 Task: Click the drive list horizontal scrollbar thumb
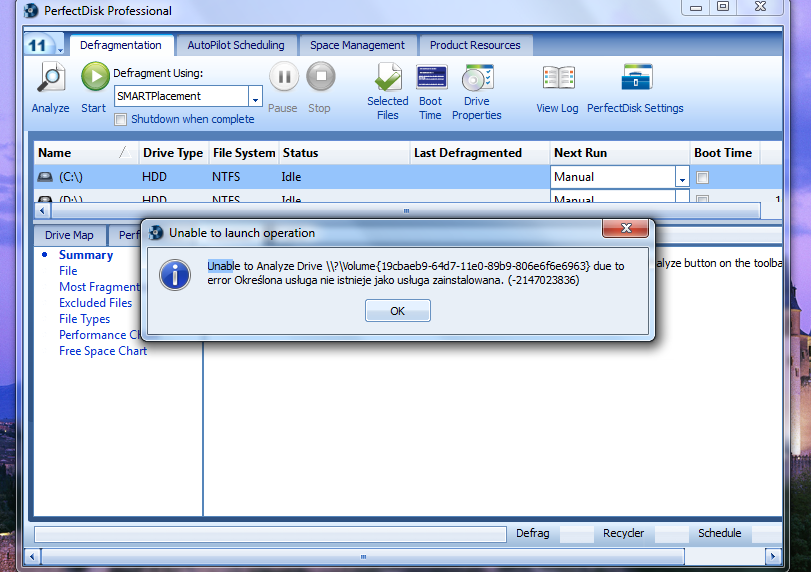point(406,210)
